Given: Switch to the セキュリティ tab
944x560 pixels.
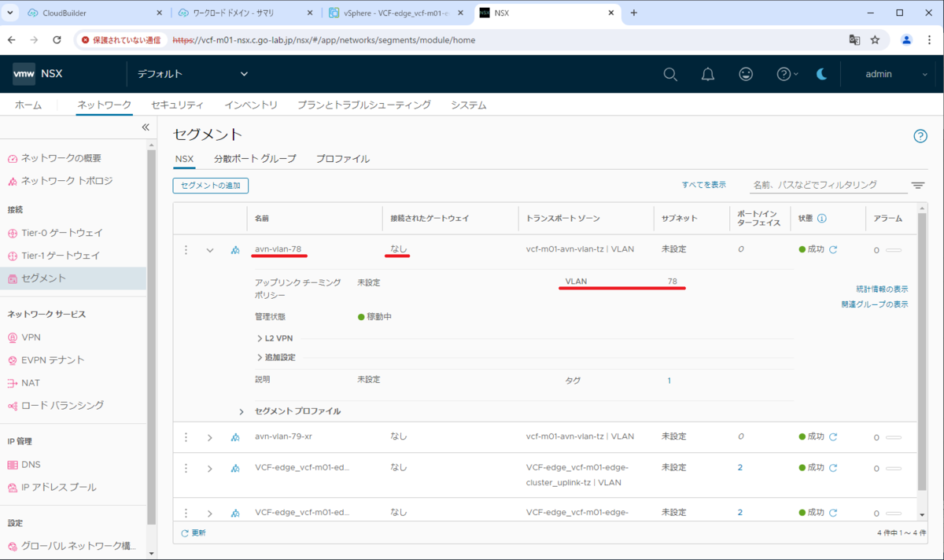Looking at the screenshot, I should [x=177, y=105].
